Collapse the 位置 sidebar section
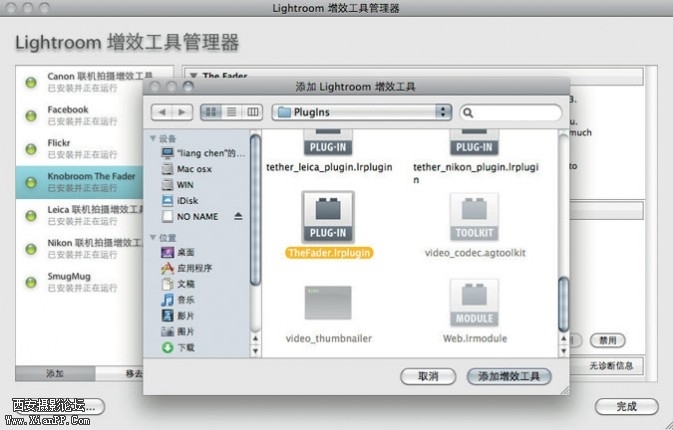Screen dimensions: 673x430 pyautogui.click(x=153, y=238)
